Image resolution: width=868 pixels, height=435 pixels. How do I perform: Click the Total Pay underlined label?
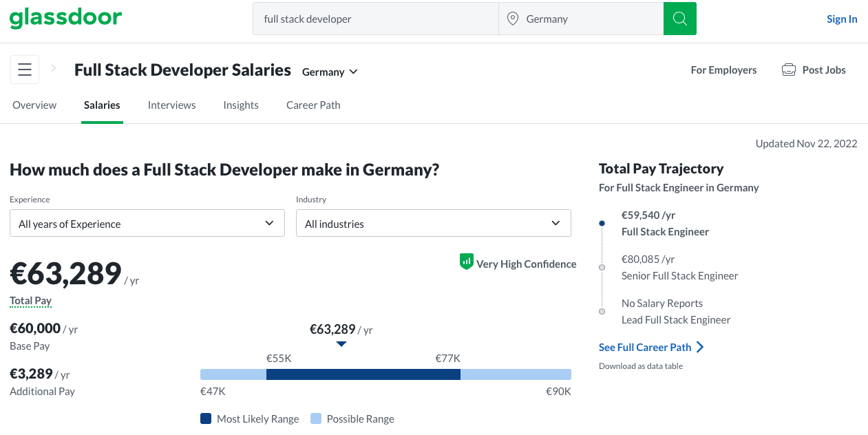pyautogui.click(x=30, y=301)
